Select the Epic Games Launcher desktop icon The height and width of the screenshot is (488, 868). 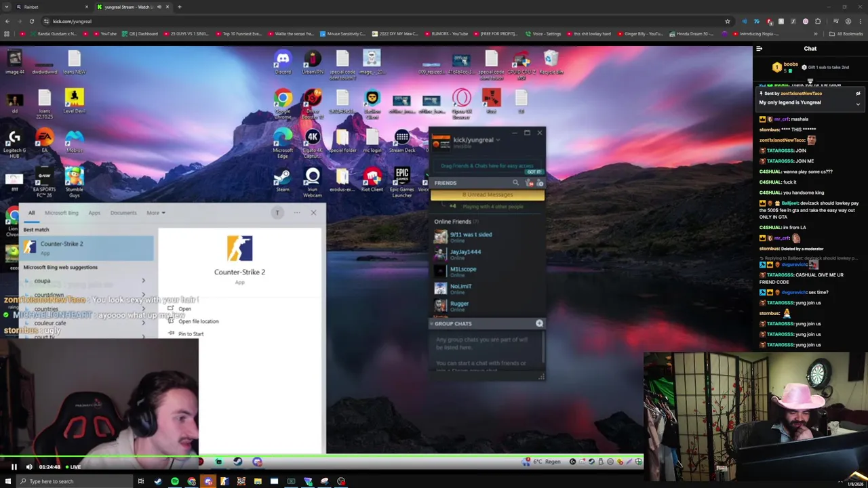(x=402, y=182)
